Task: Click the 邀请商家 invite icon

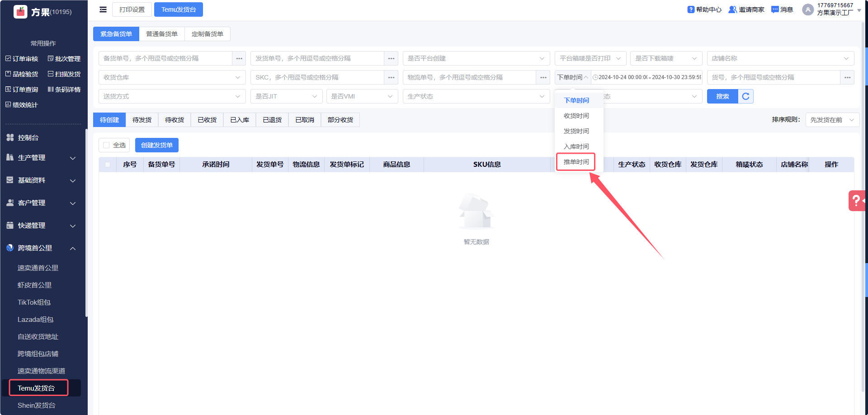Action: click(732, 9)
